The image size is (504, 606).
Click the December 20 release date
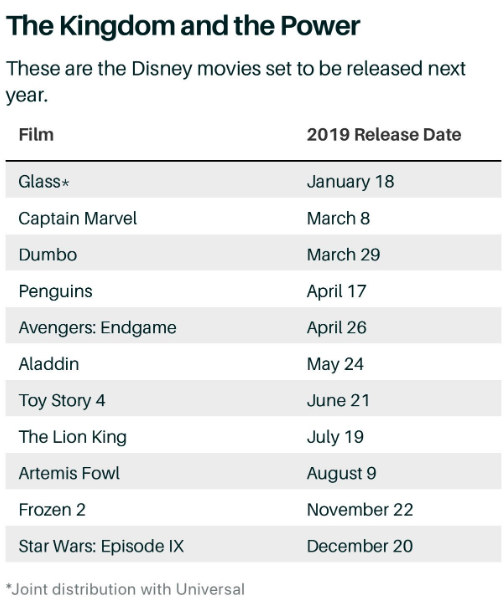tap(360, 546)
